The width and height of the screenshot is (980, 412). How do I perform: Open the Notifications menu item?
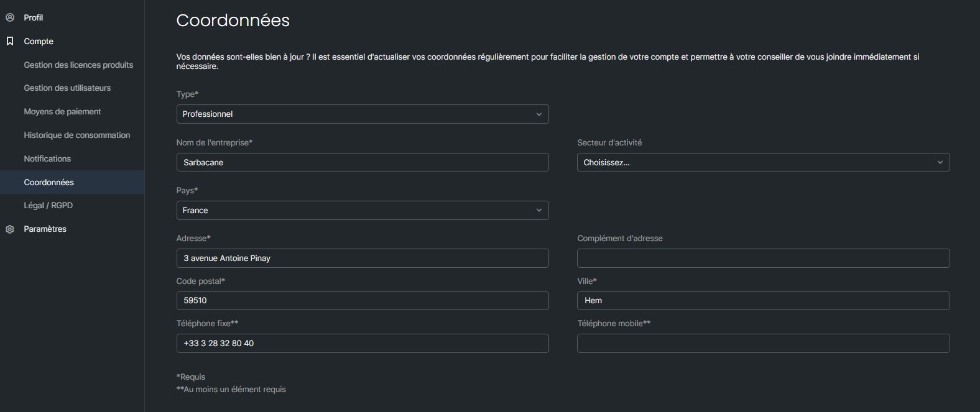click(x=47, y=159)
